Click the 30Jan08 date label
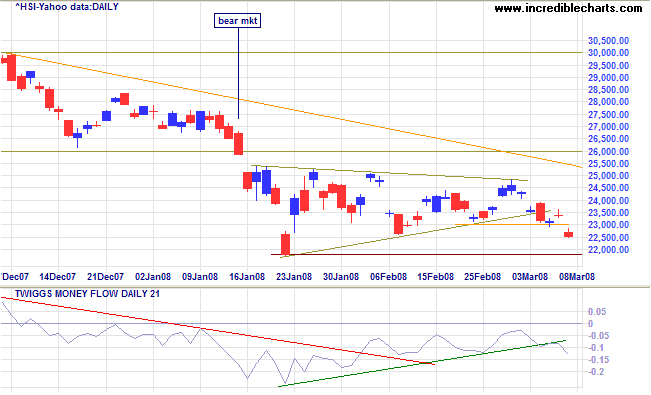651x395 pixels. coord(341,277)
